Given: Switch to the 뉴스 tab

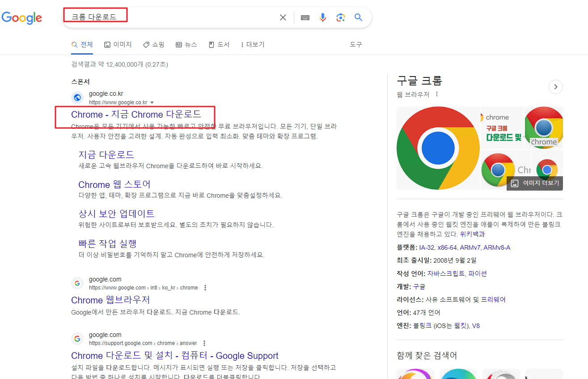Looking at the screenshot, I should (186, 45).
